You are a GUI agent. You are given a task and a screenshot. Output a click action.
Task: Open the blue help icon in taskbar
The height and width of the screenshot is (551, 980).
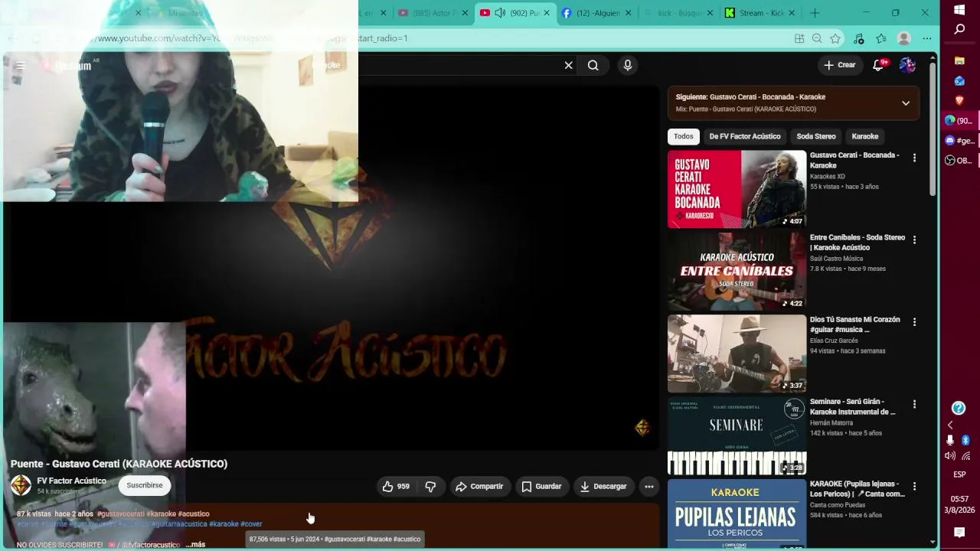pos(959,408)
